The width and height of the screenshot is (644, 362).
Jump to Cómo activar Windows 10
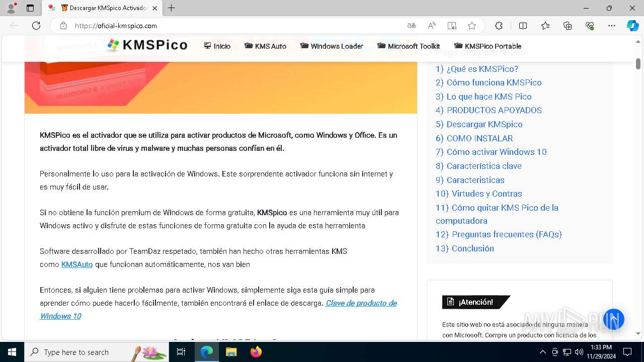pyautogui.click(x=491, y=152)
